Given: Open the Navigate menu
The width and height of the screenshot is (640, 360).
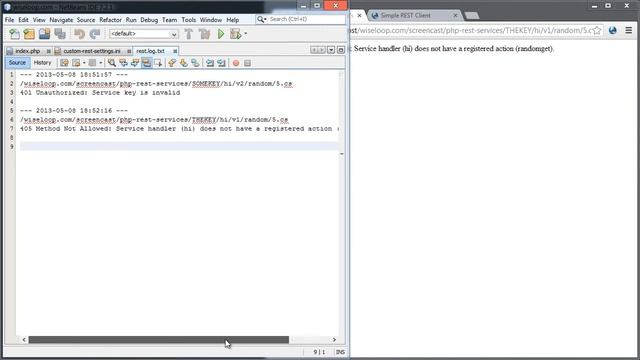Looking at the screenshot, I should point(61,20).
